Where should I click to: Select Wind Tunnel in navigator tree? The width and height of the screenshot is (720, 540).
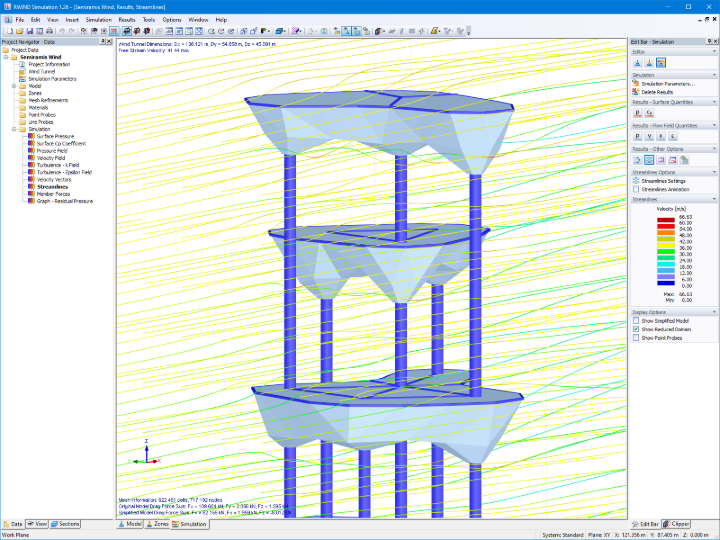coord(42,72)
